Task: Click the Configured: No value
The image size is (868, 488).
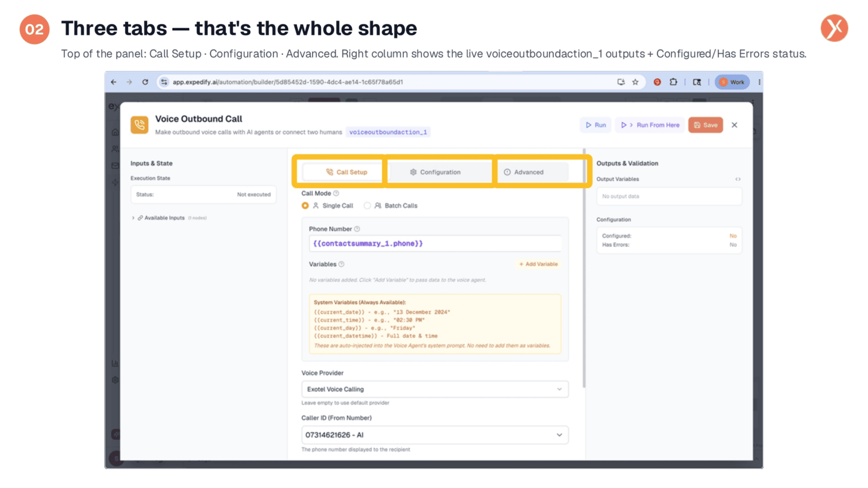Action: (733, 236)
